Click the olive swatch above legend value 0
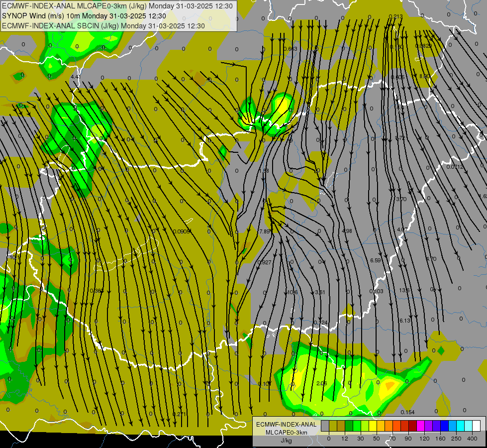The width and height of the screenshot is (487, 448). pos(333,426)
